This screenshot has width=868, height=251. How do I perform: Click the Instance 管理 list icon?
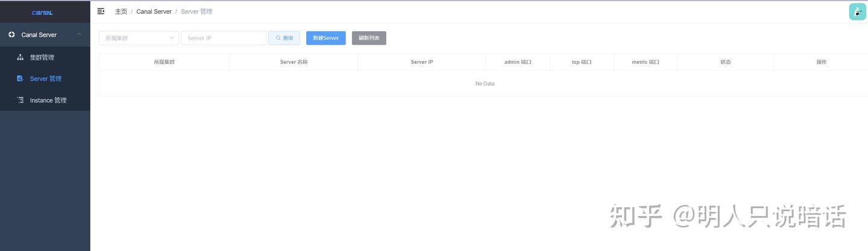20,101
